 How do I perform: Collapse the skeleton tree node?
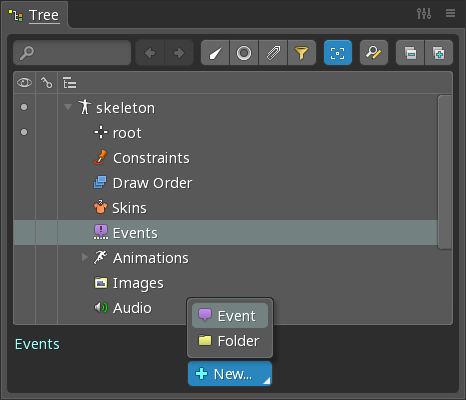tap(68, 107)
